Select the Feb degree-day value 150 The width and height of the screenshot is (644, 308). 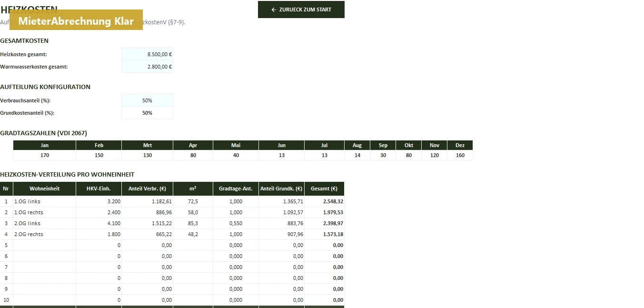coord(99,155)
